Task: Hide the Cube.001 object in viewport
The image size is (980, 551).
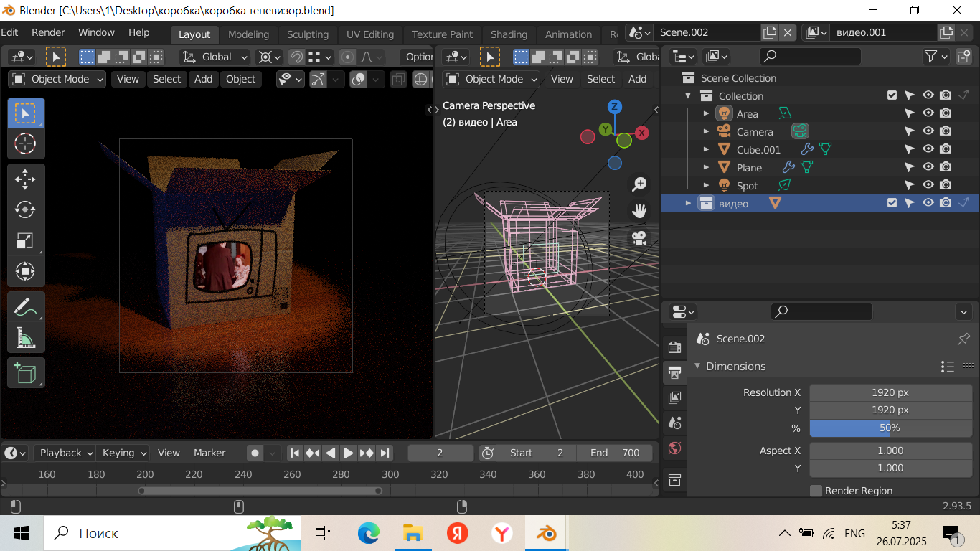Action: [928, 150]
